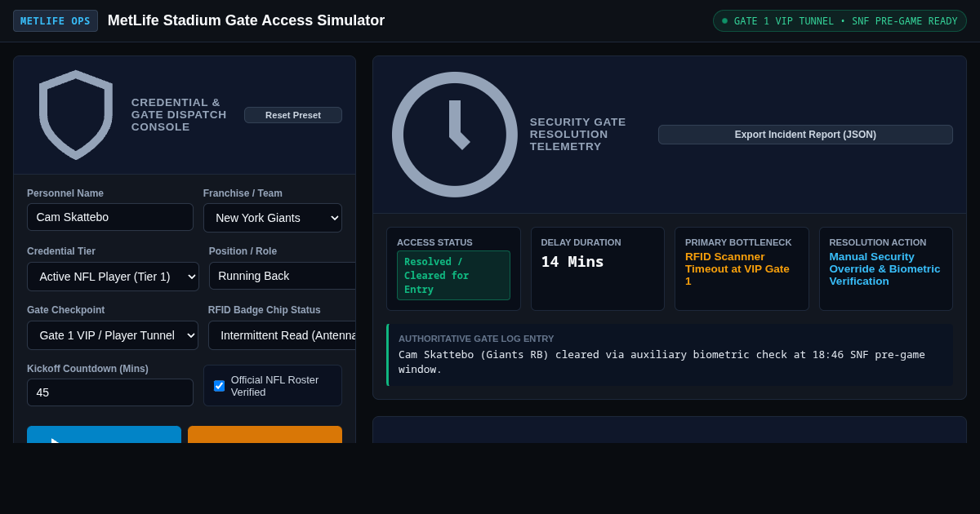The image size is (980, 514).
Task: Click the Reset Preset button
Action: click(x=293, y=115)
